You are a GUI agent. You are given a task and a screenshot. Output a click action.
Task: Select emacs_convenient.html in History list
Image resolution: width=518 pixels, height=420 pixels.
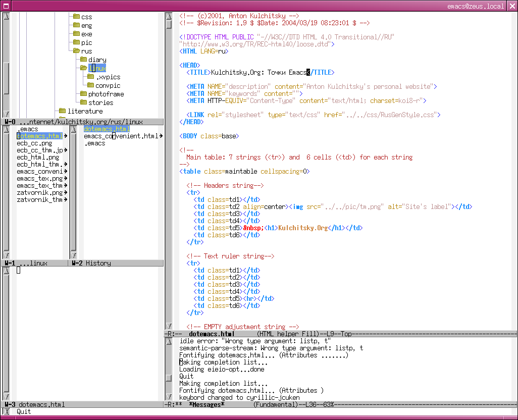pos(121,136)
